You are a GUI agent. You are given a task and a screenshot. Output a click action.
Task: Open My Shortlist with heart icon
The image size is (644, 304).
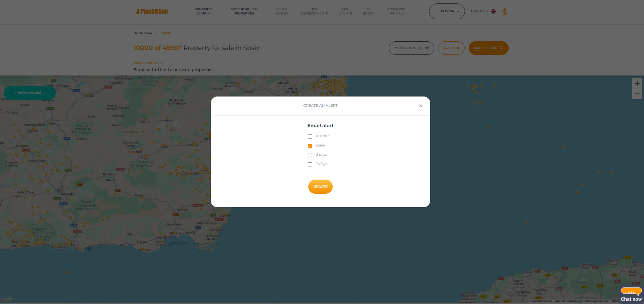point(411,48)
